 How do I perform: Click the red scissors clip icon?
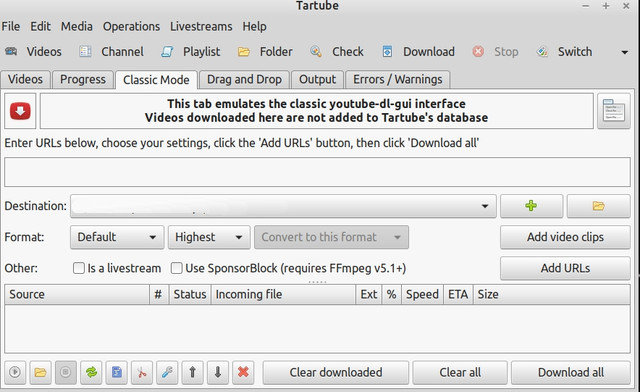pyautogui.click(x=142, y=372)
